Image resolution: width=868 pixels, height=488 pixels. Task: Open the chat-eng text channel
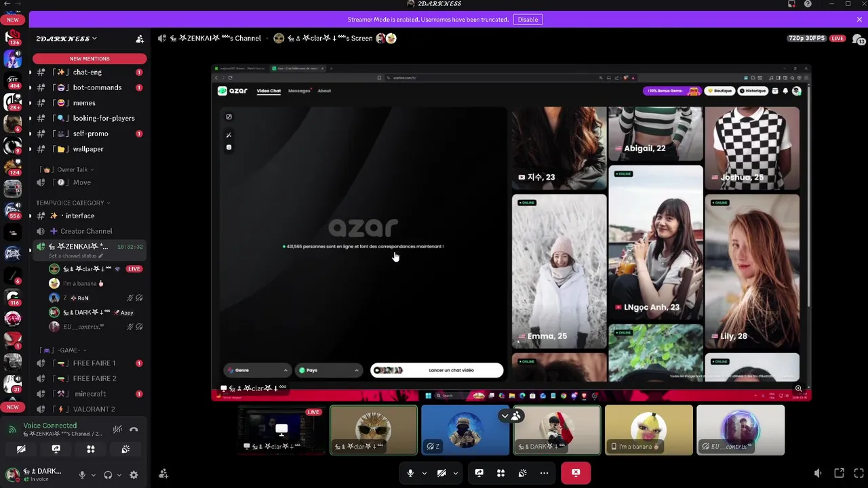[x=88, y=72]
